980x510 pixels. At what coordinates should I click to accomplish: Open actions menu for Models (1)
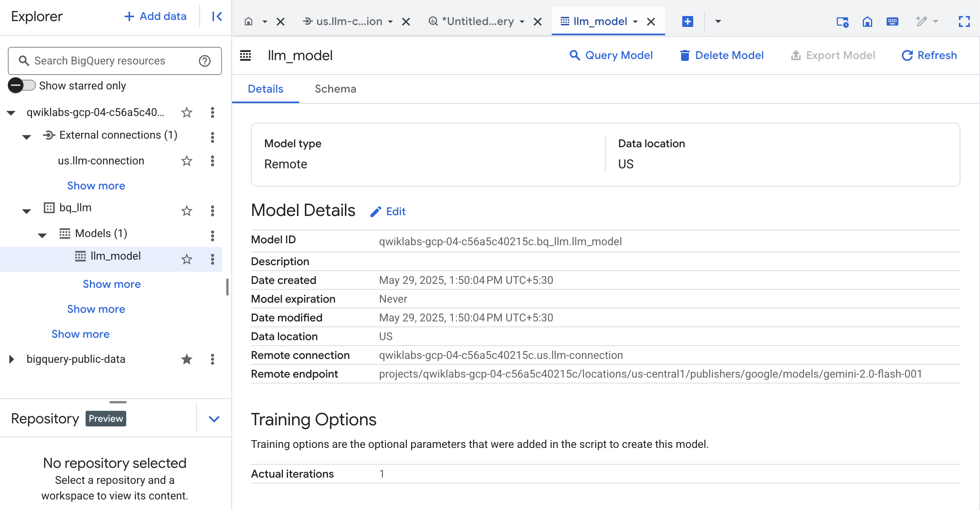(213, 235)
